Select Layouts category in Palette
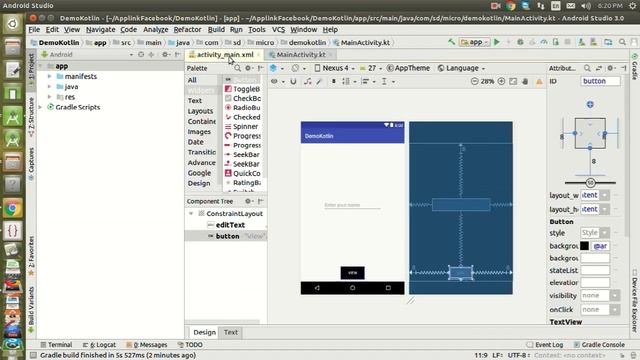The height and width of the screenshot is (360, 640). coord(200,111)
